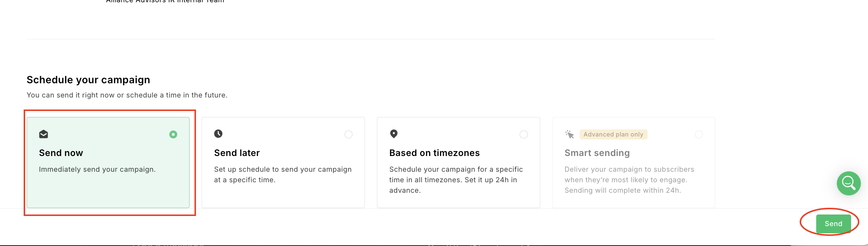Click the 'Set up schedule' description text
Screen dimensions: 868x246
point(283,175)
